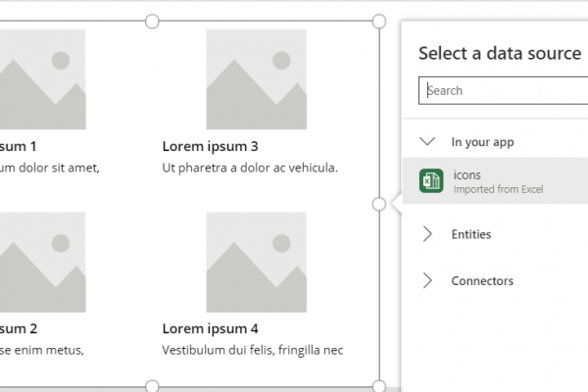Collapse the In your app section chevron

[427, 141]
